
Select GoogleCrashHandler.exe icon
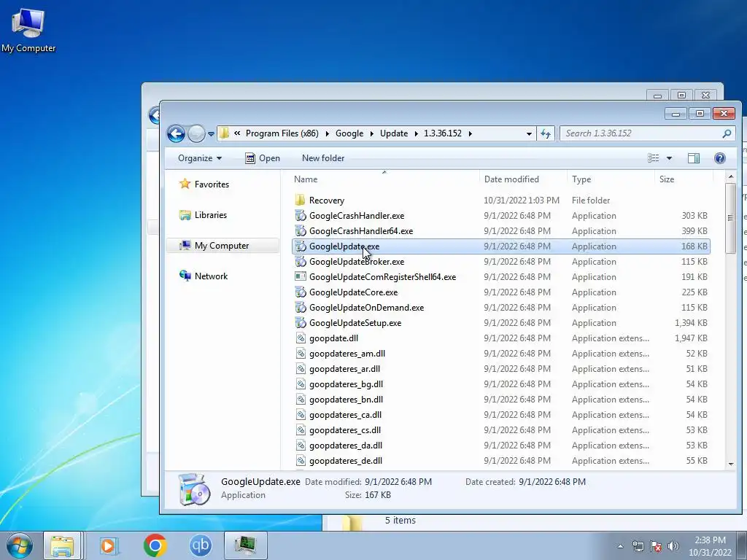300,216
